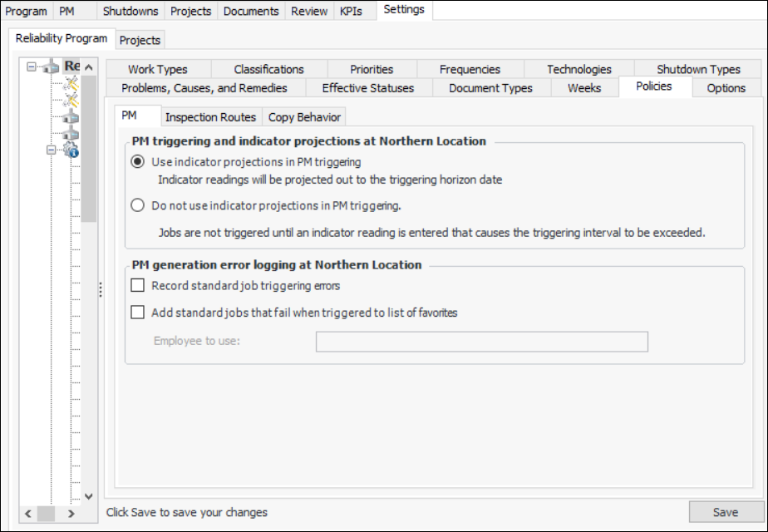
Task: Collapse the gear settings tree node
Action: pos(51,150)
